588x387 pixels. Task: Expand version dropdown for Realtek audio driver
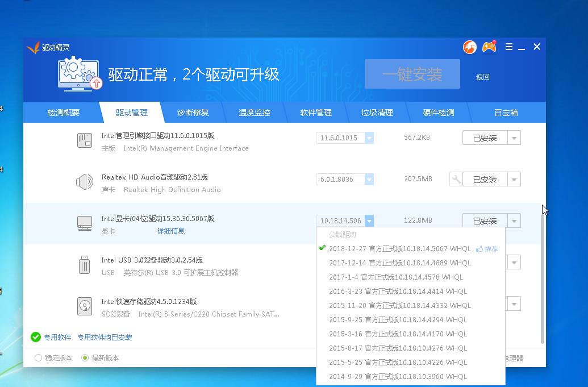[x=369, y=180]
